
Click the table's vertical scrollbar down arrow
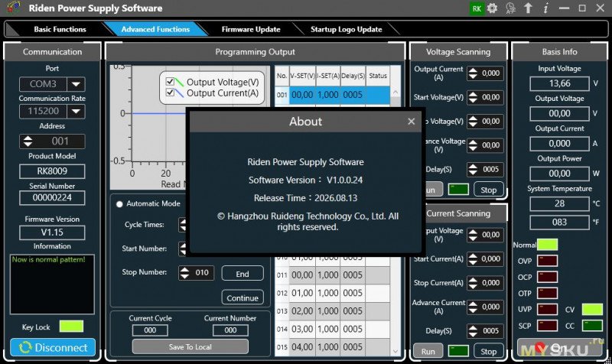[x=396, y=351]
